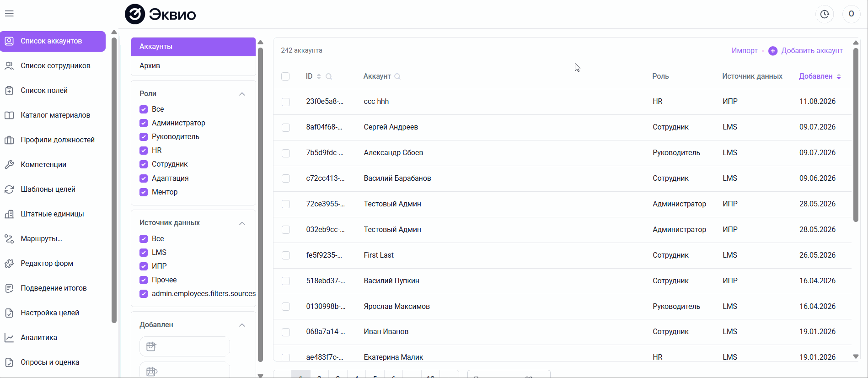Click the Штатные единицы icon
The width and height of the screenshot is (868, 378).
(9, 214)
